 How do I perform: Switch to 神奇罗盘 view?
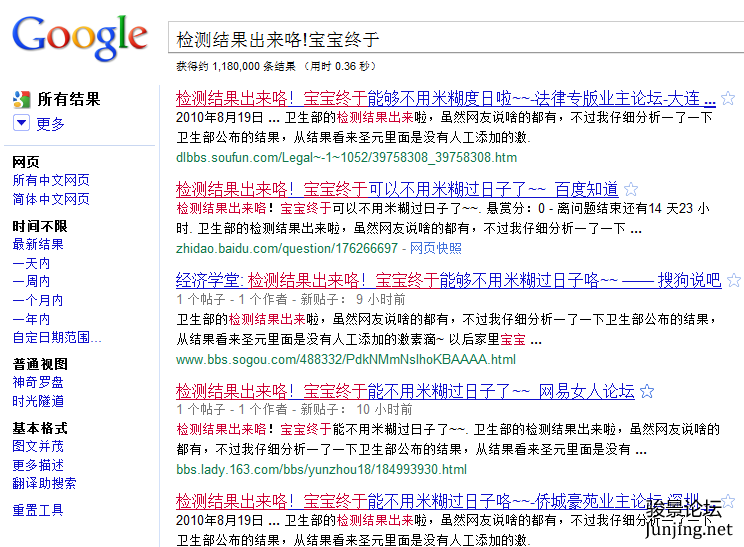38,382
